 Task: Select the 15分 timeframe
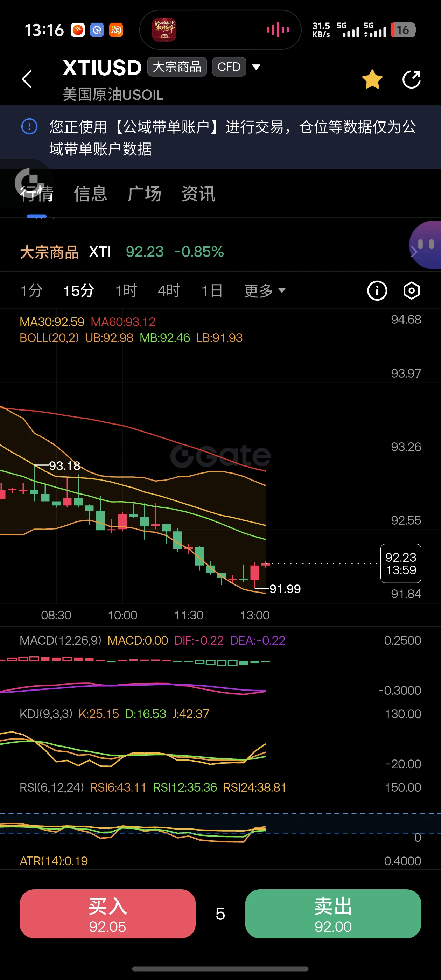click(x=79, y=290)
